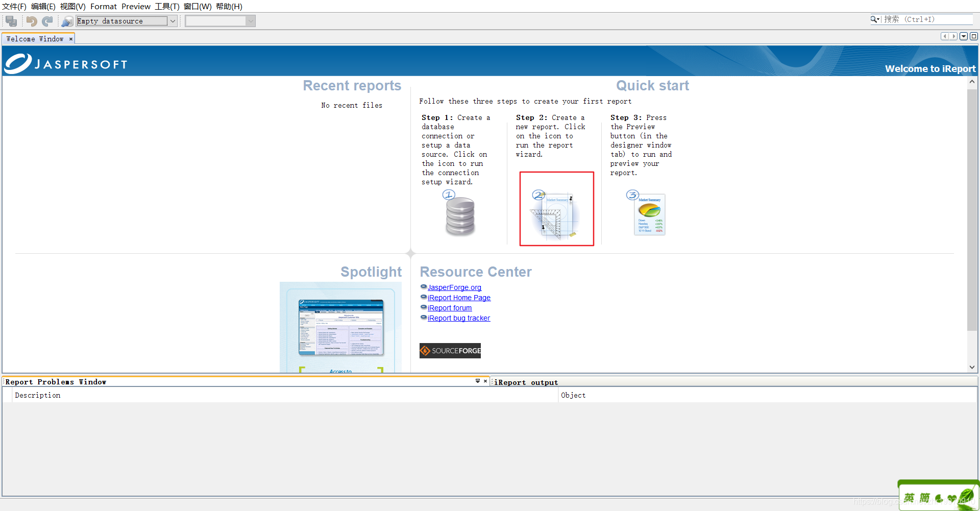Image resolution: width=980 pixels, height=511 pixels.
Task: Click the welcome page scroll down arrow
Action: pyautogui.click(x=972, y=367)
